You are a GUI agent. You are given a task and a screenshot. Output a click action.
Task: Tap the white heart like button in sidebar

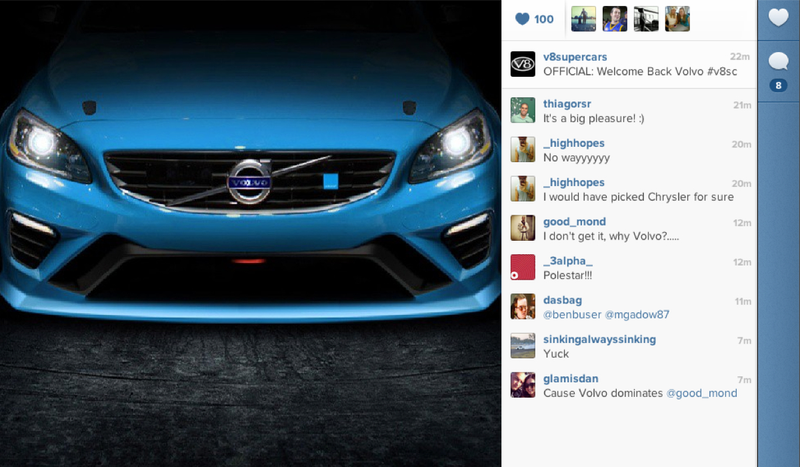coord(778,18)
